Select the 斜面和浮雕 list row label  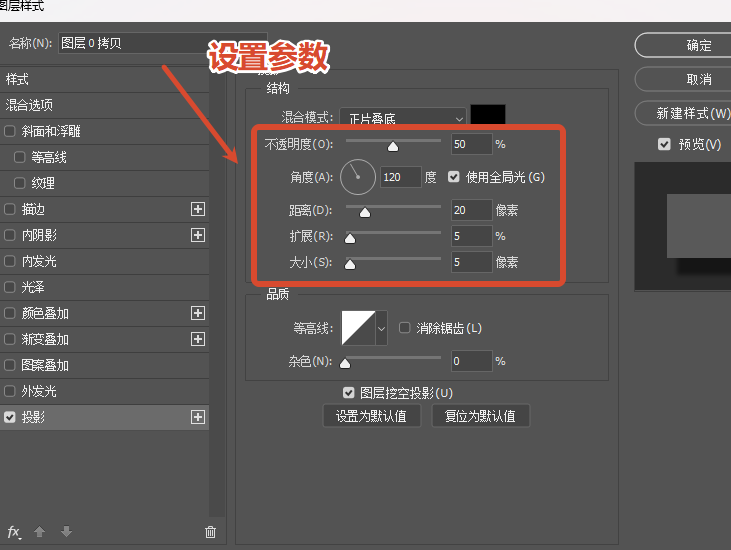point(51,131)
